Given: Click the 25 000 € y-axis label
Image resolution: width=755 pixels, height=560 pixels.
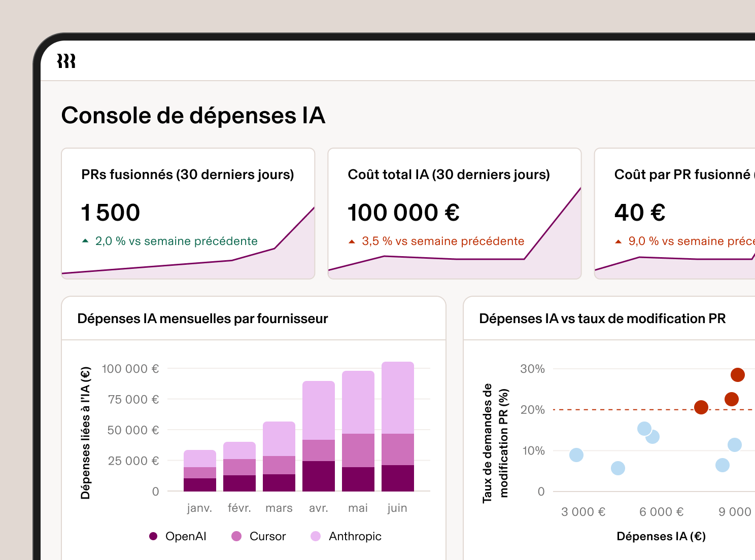Looking at the screenshot, I should click(133, 461).
